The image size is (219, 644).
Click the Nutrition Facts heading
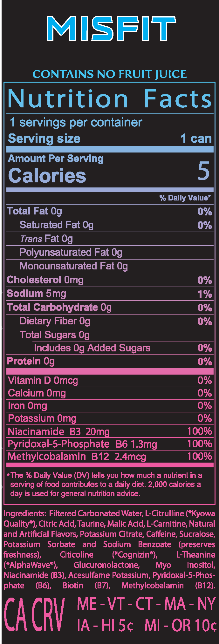[x=109, y=99]
